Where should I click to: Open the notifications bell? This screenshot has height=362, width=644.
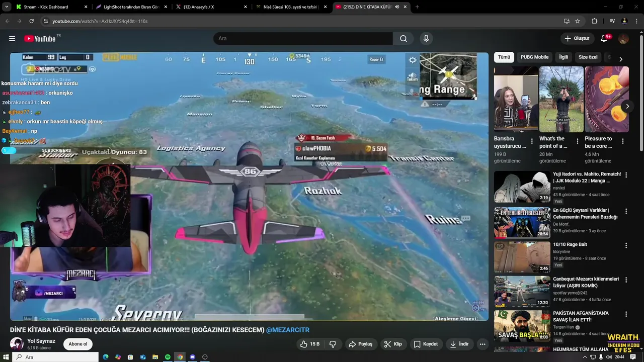(x=604, y=39)
